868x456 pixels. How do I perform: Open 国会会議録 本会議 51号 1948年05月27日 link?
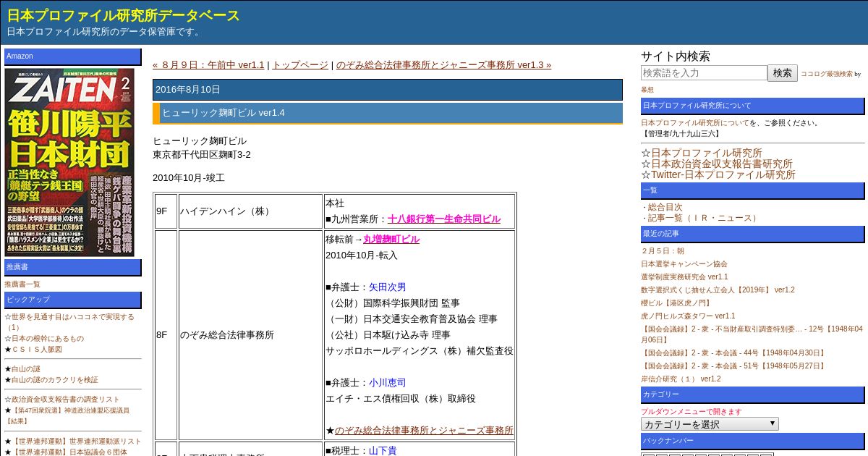(x=733, y=366)
